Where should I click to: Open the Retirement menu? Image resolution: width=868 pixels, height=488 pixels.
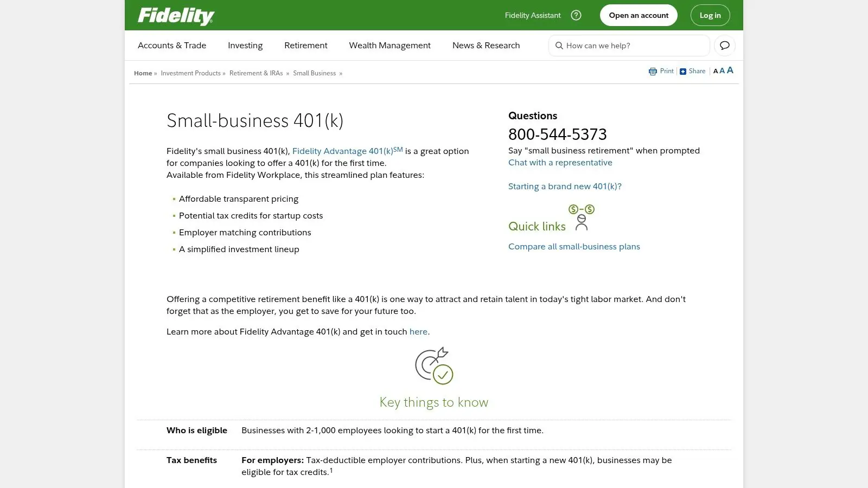point(306,46)
